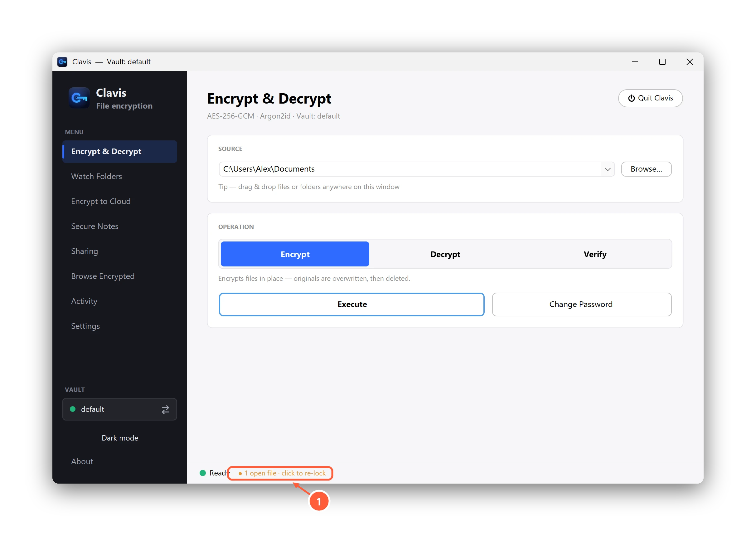Open Settings from sidebar

click(x=119, y=326)
